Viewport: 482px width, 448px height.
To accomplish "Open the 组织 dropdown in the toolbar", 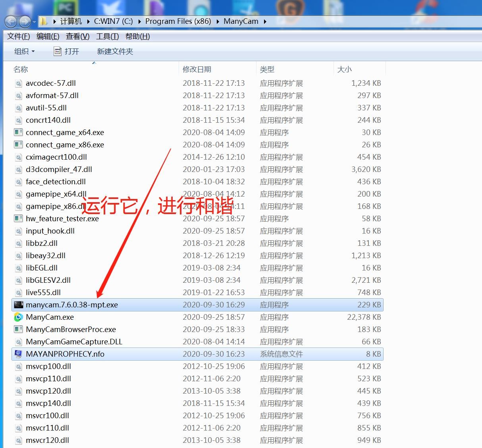I will click(x=25, y=51).
